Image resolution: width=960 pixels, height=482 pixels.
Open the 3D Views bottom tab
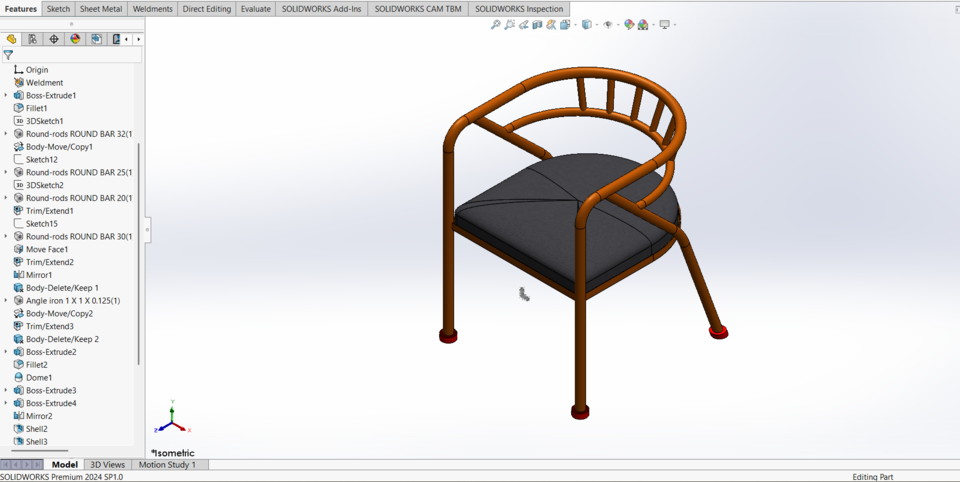pyautogui.click(x=107, y=465)
